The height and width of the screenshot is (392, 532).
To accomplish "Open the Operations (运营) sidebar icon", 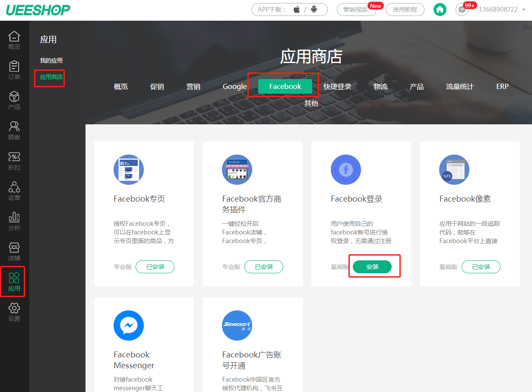I will point(14,191).
